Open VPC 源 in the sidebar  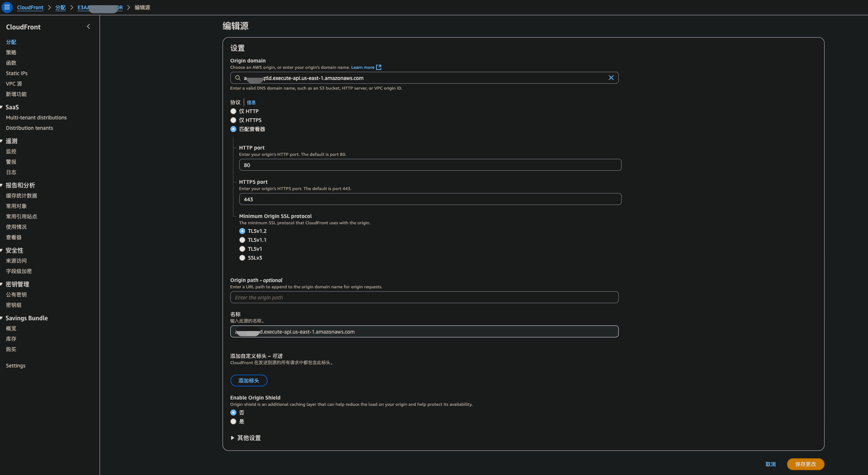[x=14, y=84]
